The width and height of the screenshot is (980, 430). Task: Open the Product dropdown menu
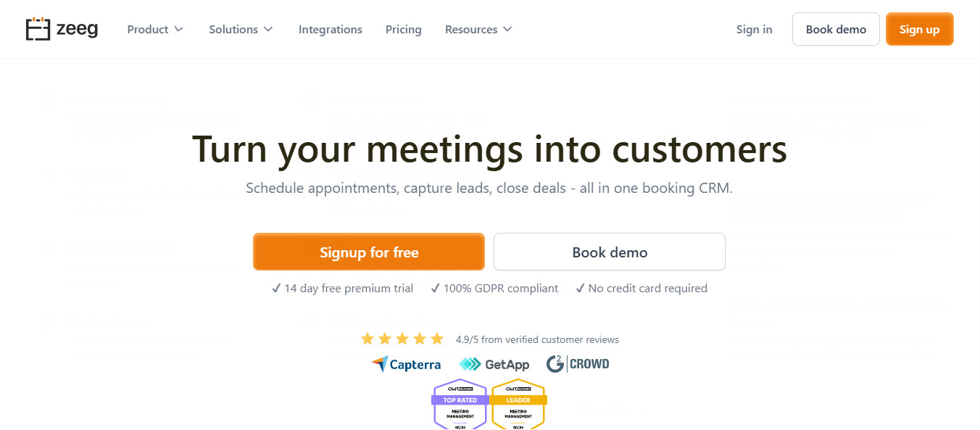pyautogui.click(x=154, y=29)
